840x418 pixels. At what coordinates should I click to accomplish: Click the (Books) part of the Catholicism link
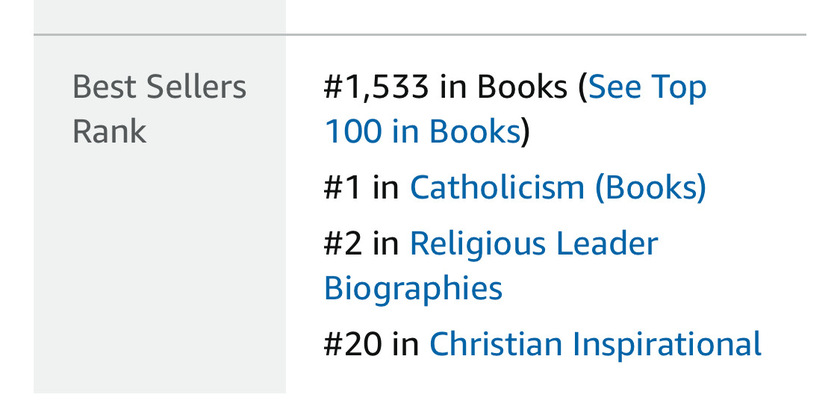650,188
